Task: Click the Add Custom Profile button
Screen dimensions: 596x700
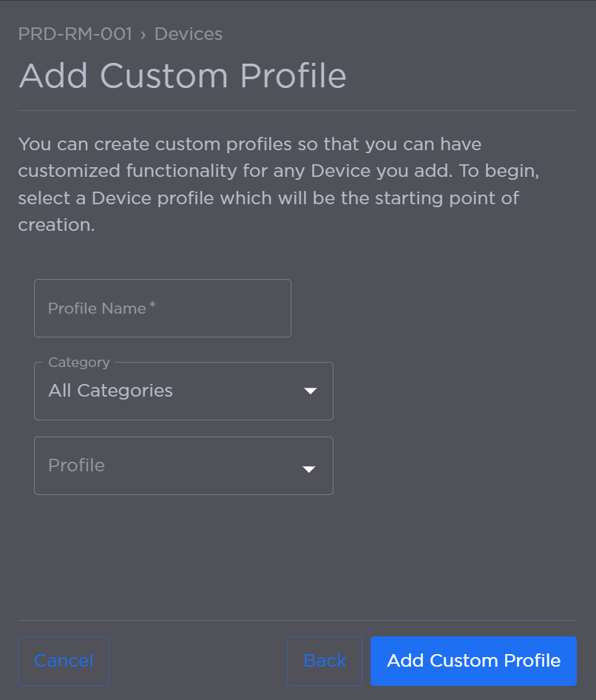Action: pyautogui.click(x=473, y=660)
